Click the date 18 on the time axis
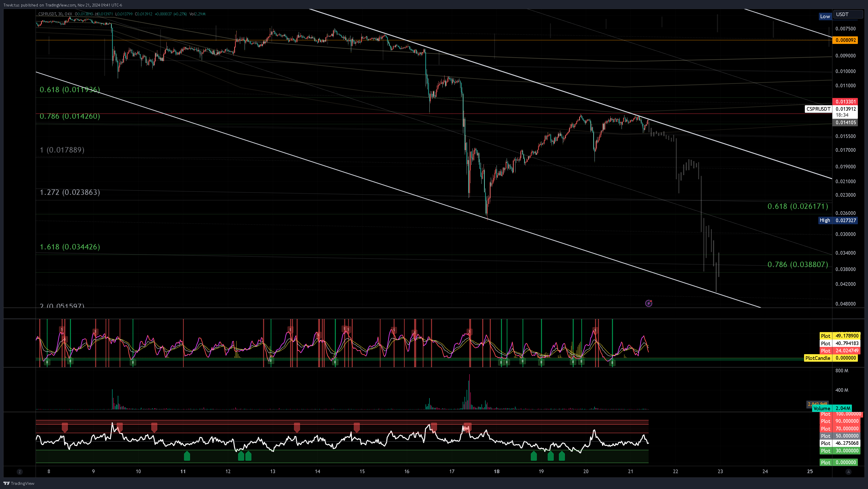 [x=496, y=472]
